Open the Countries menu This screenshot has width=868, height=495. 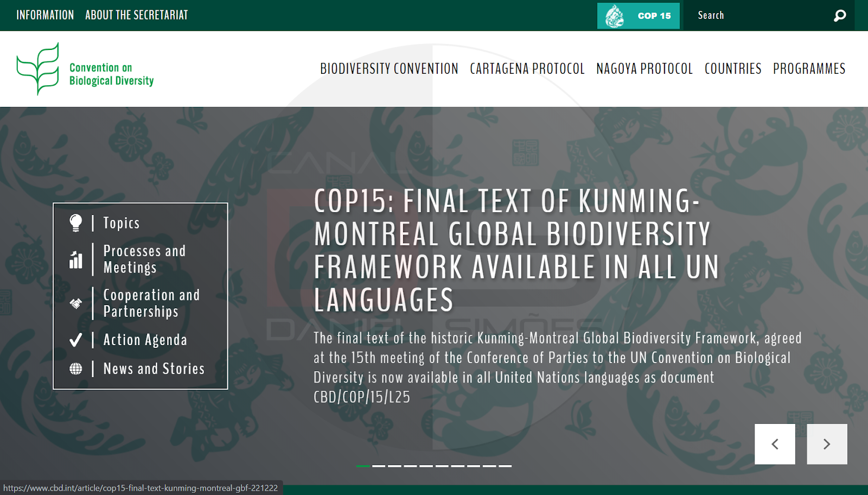pyautogui.click(x=733, y=69)
